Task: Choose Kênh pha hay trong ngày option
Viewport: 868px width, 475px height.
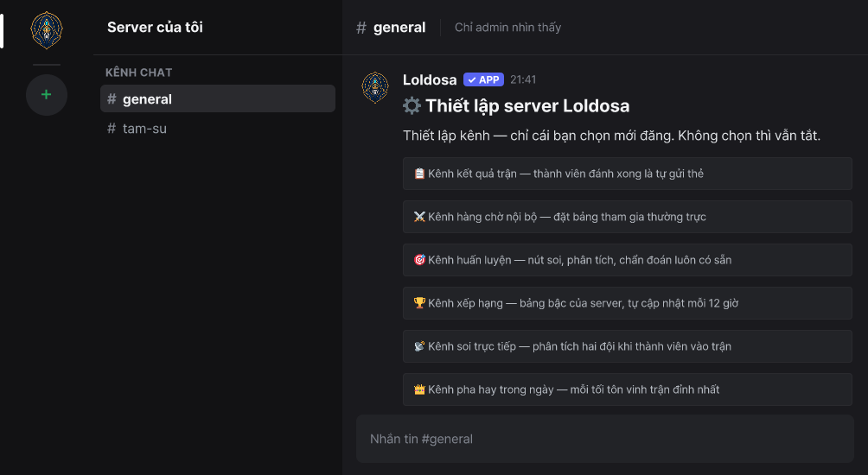Action: click(627, 389)
